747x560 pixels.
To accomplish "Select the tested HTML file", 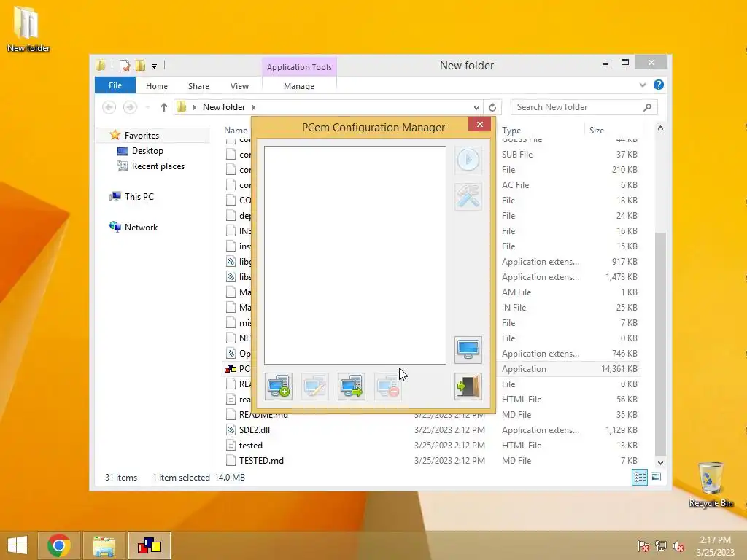I will pyautogui.click(x=251, y=446).
